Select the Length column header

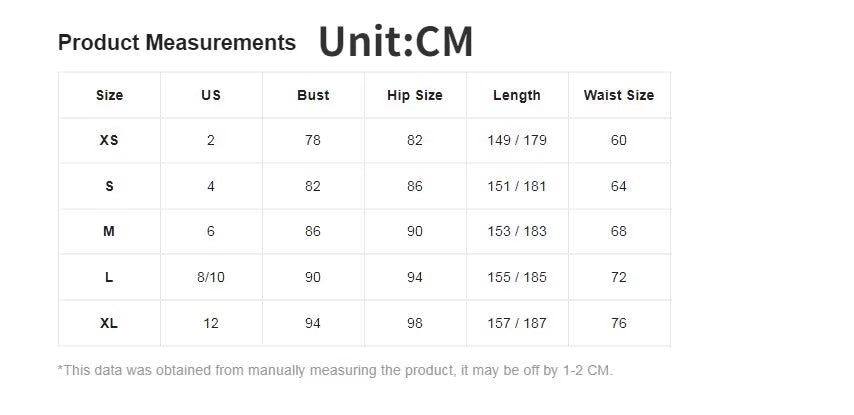click(517, 95)
